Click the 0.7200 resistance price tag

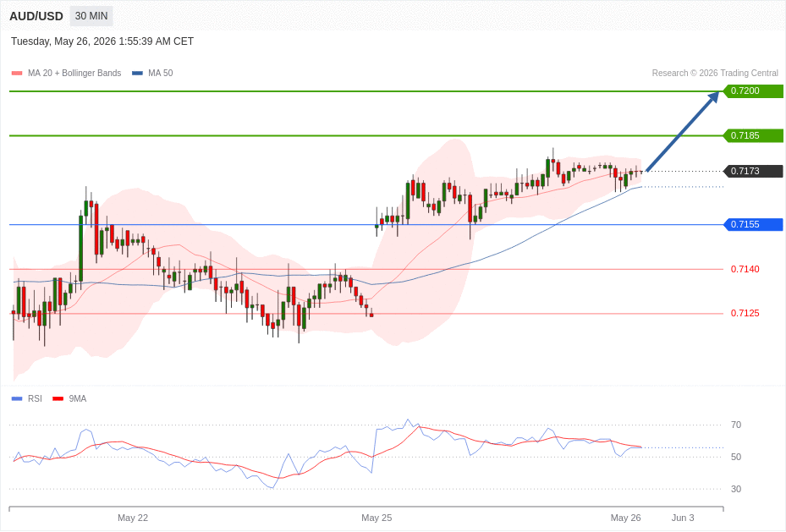(x=753, y=90)
